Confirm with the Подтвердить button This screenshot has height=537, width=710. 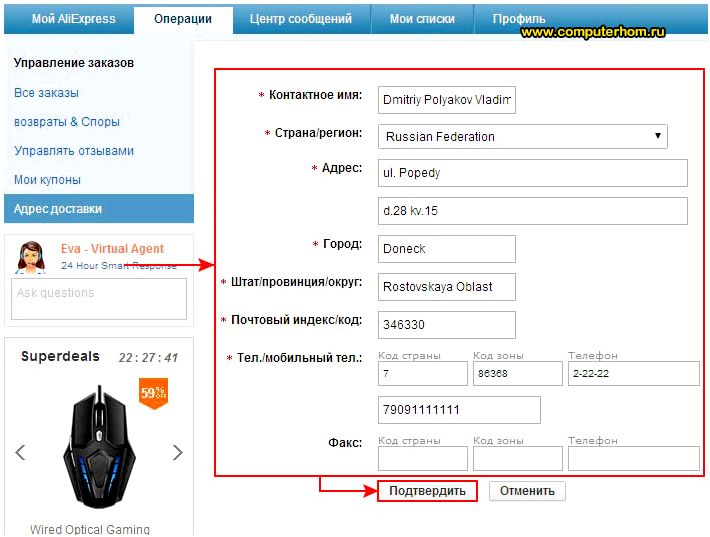427,491
